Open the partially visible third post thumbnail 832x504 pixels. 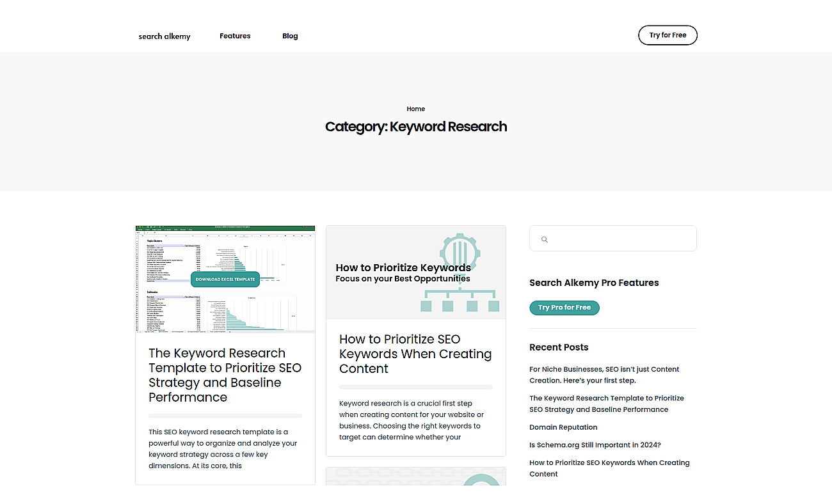416,476
